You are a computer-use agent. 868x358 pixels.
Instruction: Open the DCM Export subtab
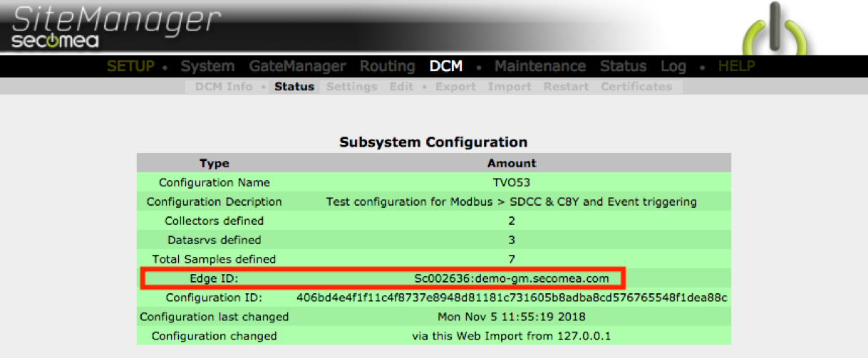pyautogui.click(x=455, y=87)
